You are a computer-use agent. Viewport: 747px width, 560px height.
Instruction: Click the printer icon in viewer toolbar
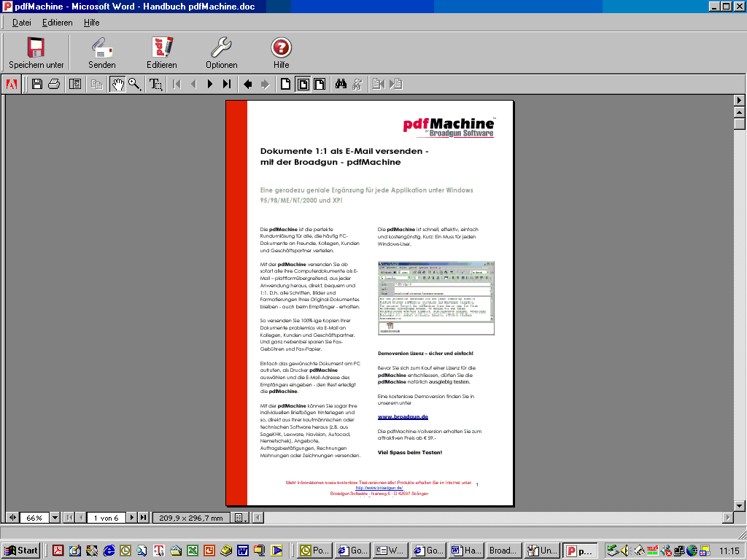[x=54, y=85]
